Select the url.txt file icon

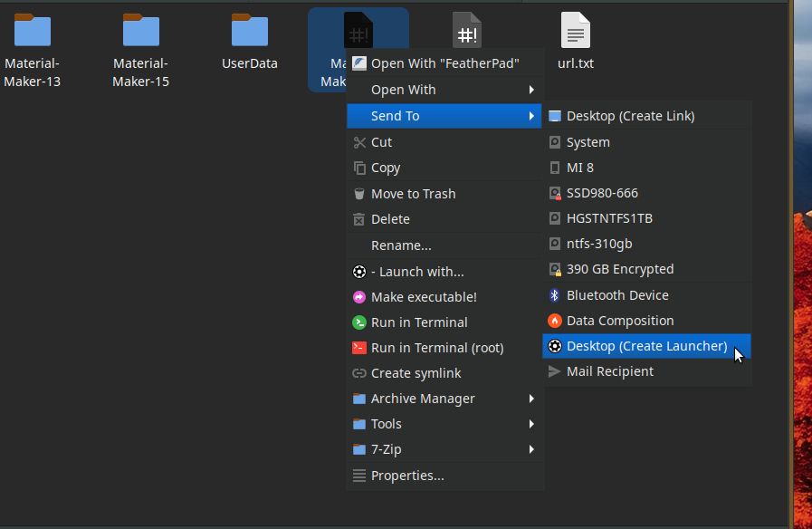[x=576, y=31]
